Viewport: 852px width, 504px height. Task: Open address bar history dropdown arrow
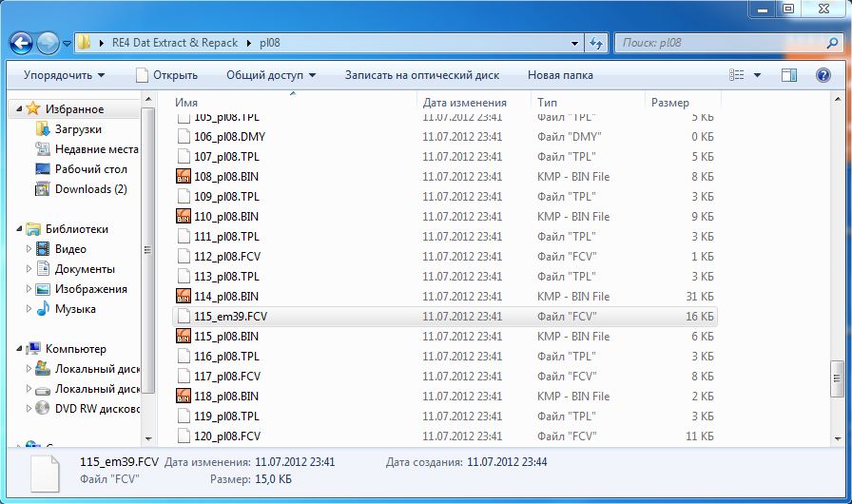(574, 43)
